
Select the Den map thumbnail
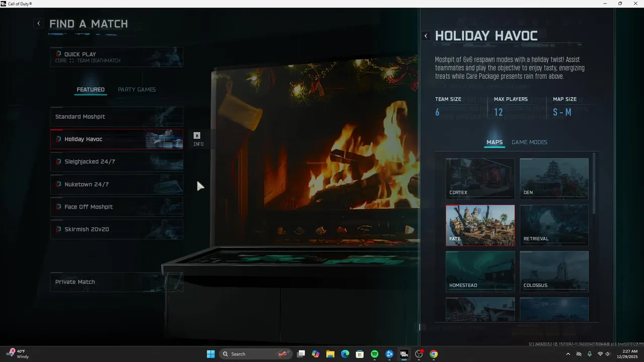coord(554,178)
